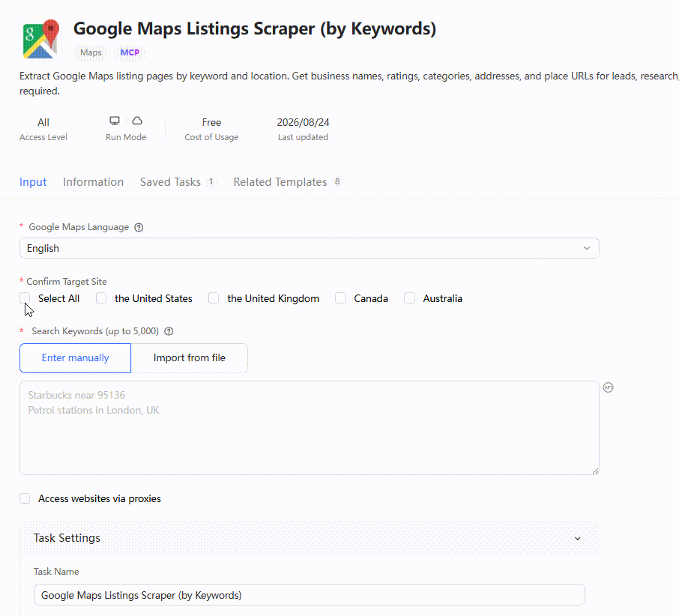Check the Australia checkbox
679x616 pixels.
pos(409,298)
